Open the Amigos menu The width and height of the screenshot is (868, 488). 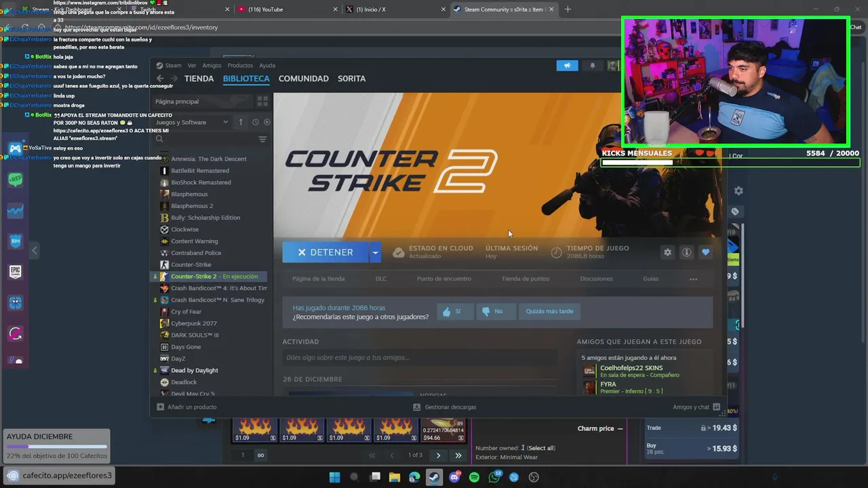tap(212, 66)
